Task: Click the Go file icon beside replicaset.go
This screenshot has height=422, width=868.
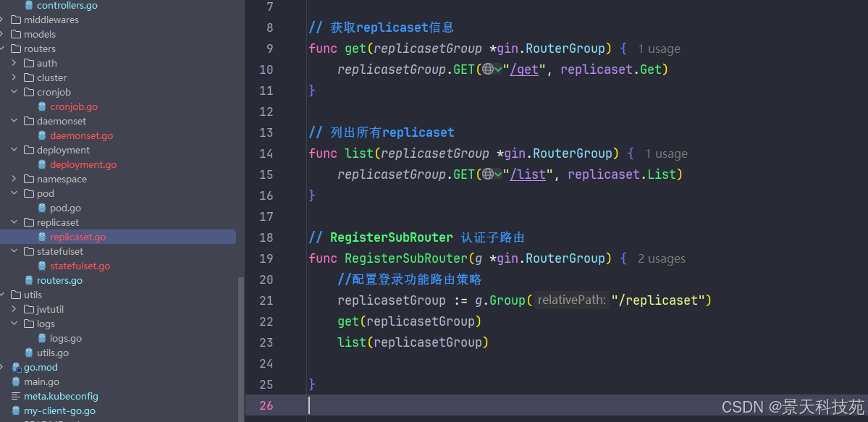Action: coord(42,237)
